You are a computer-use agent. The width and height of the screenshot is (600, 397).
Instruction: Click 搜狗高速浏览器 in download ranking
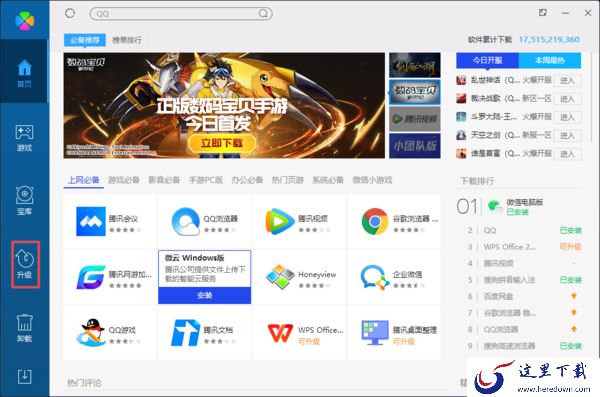pos(509,346)
